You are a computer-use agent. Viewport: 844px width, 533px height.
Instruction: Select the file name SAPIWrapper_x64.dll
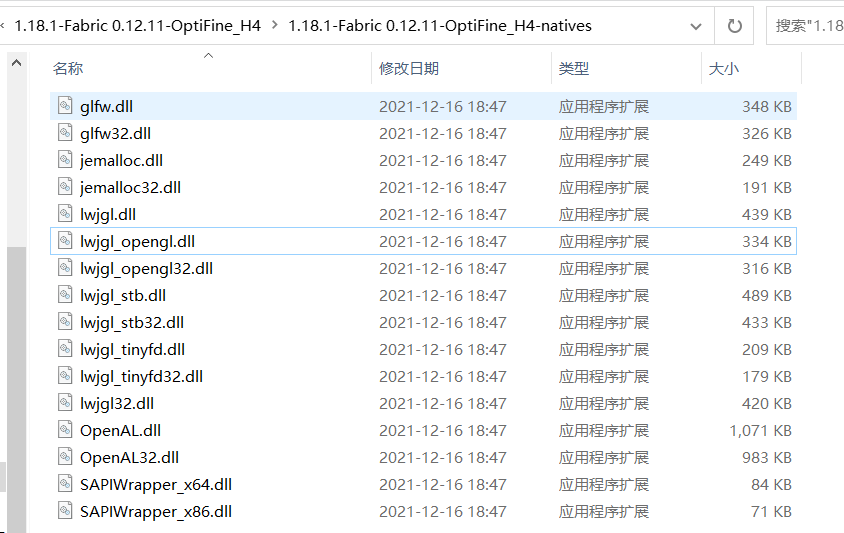tap(156, 485)
